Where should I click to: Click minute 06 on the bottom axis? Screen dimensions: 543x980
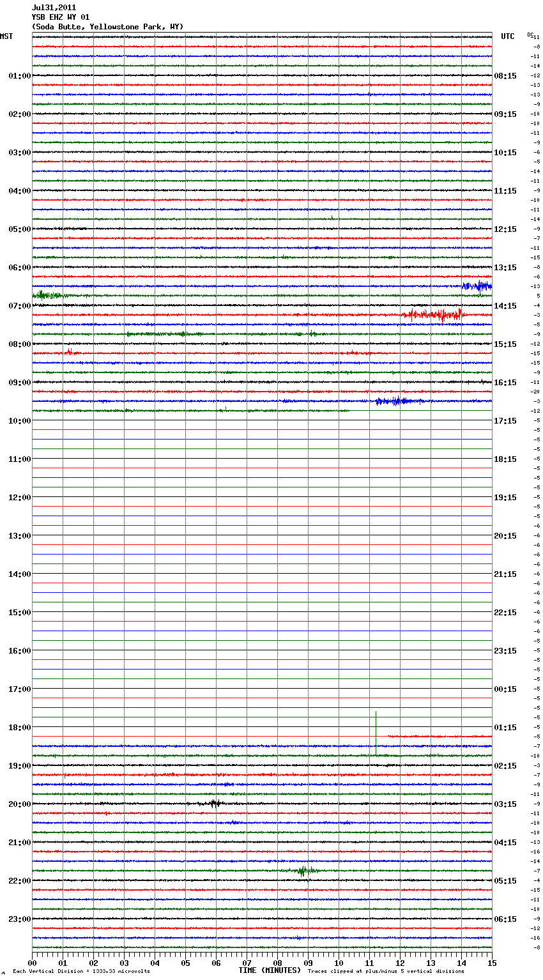pos(216,963)
